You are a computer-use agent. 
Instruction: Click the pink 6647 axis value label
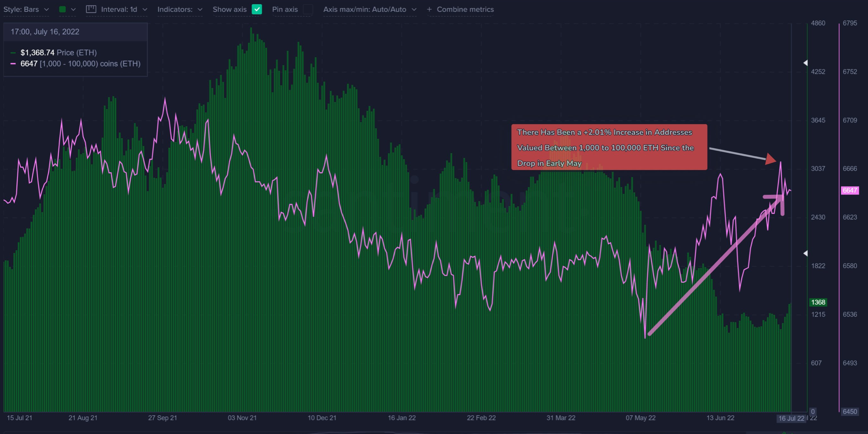tap(850, 190)
